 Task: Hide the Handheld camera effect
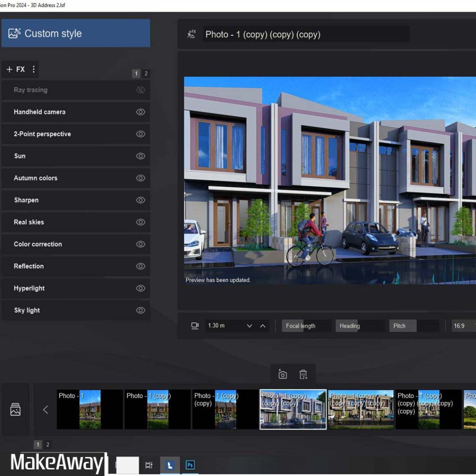tap(140, 112)
